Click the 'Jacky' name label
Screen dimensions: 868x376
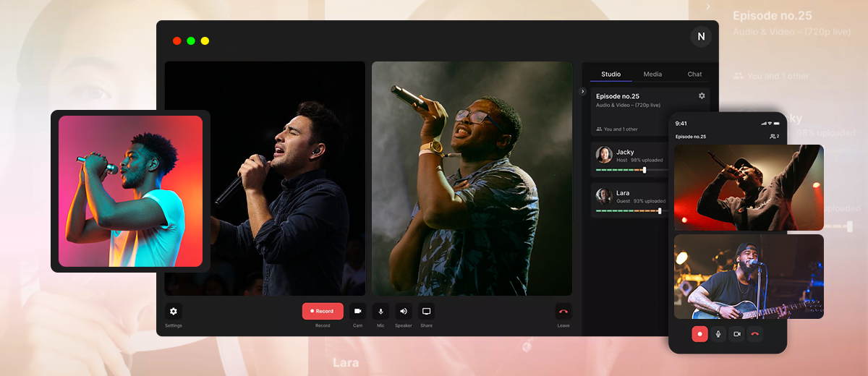(x=625, y=152)
